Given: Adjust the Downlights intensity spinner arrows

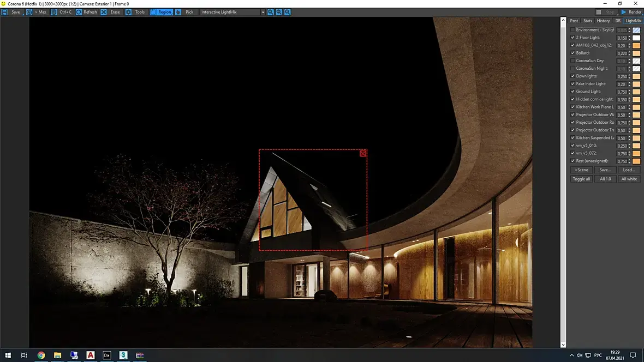Looking at the screenshot, I should (x=629, y=76).
